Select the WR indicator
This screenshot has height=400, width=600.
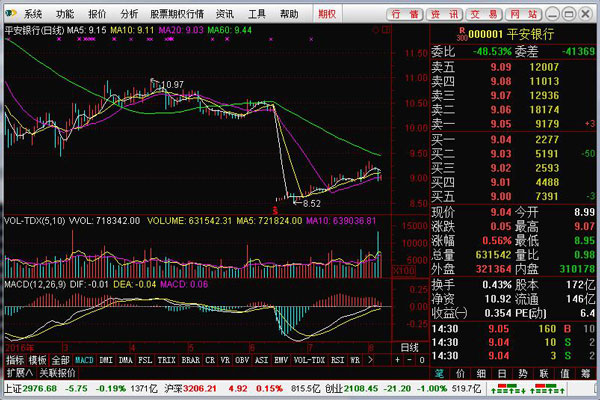click(355, 360)
